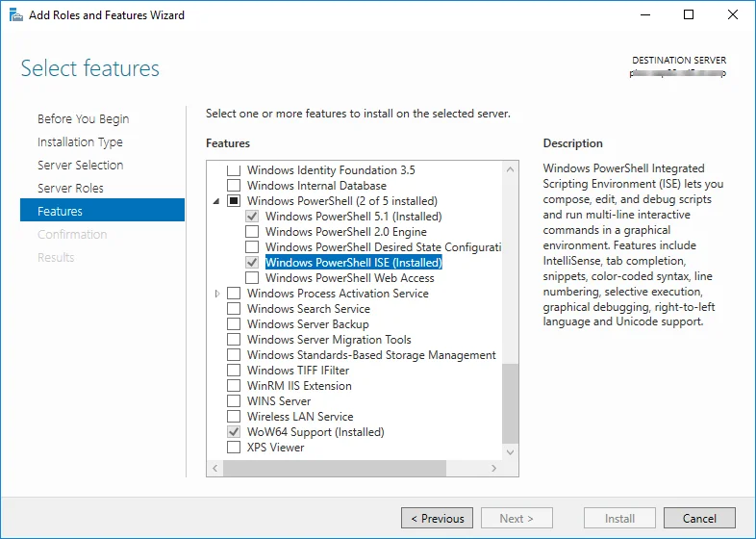Viewport: 756px width, 539px height.
Task: Collapse the Windows PowerShell tree node
Action: [x=216, y=201]
